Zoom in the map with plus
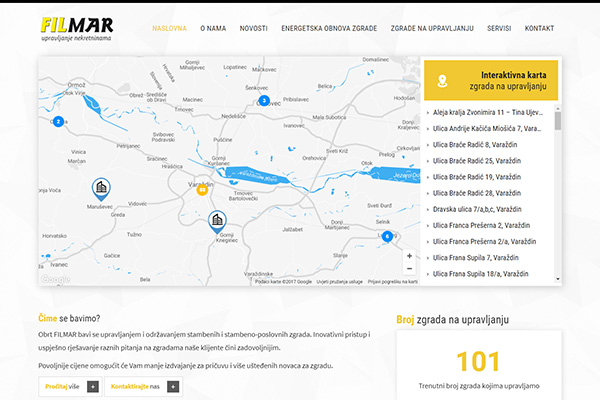600x400 pixels. pyautogui.click(x=409, y=256)
